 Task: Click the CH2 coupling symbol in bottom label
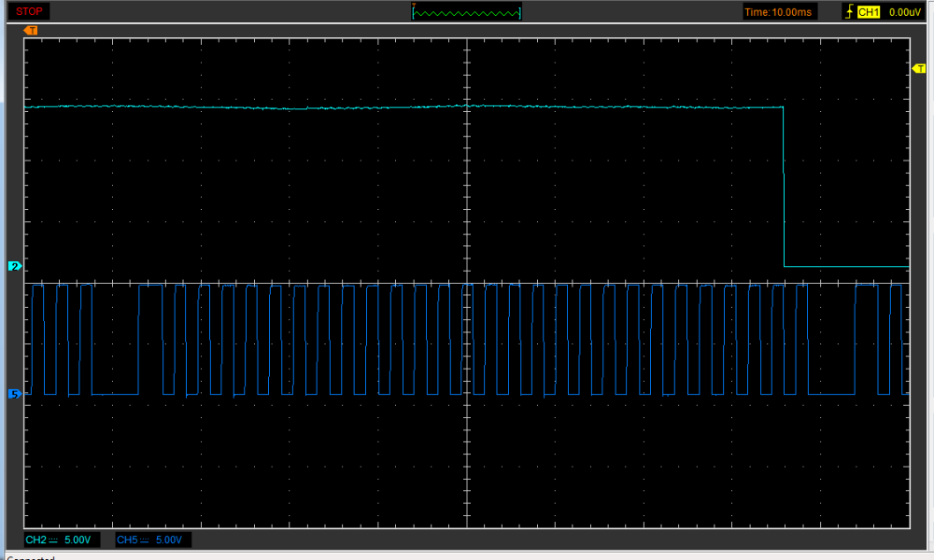(54, 540)
